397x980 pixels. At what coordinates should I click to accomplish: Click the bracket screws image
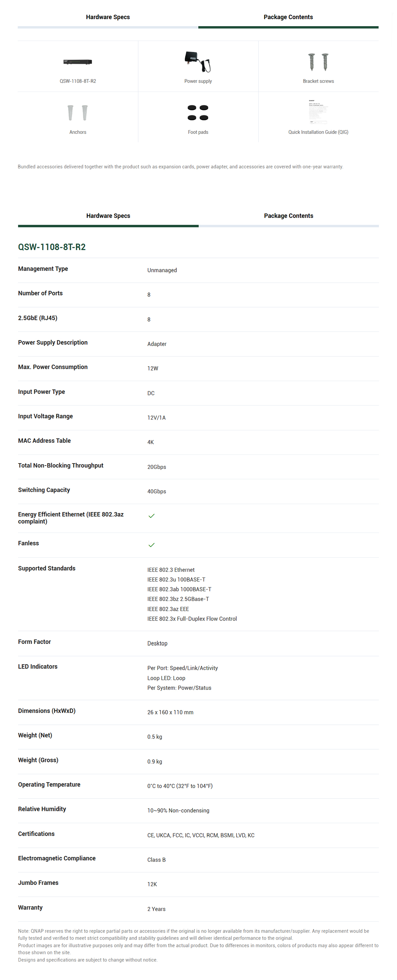[318, 62]
